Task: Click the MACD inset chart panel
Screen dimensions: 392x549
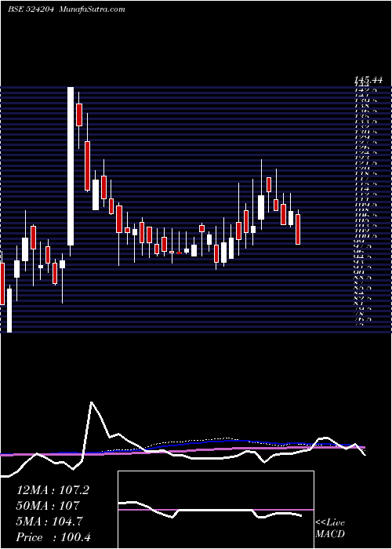Action: pyautogui.click(x=216, y=510)
